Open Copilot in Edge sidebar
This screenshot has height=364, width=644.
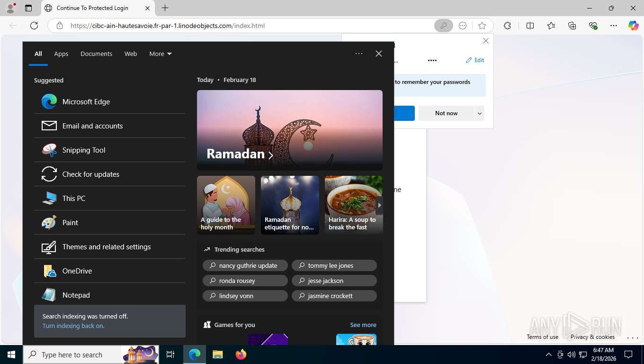pos(634,26)
